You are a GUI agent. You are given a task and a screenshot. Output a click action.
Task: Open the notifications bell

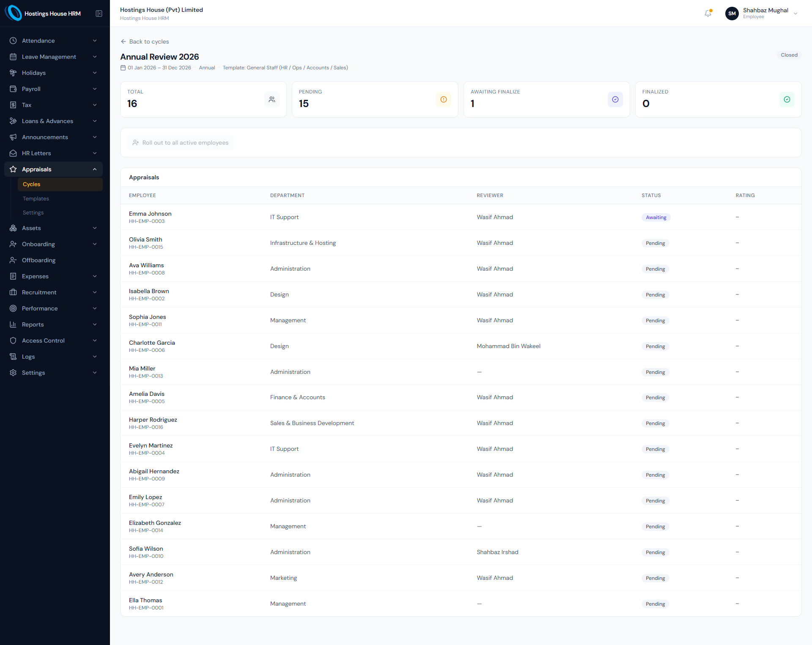[708, 14]
